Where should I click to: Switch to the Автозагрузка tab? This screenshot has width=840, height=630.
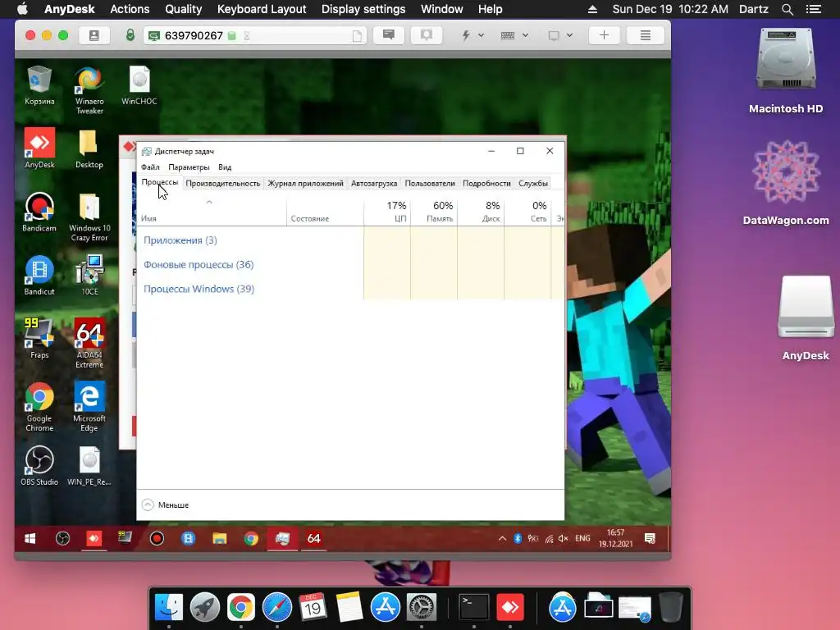click(x=374, y=183)
